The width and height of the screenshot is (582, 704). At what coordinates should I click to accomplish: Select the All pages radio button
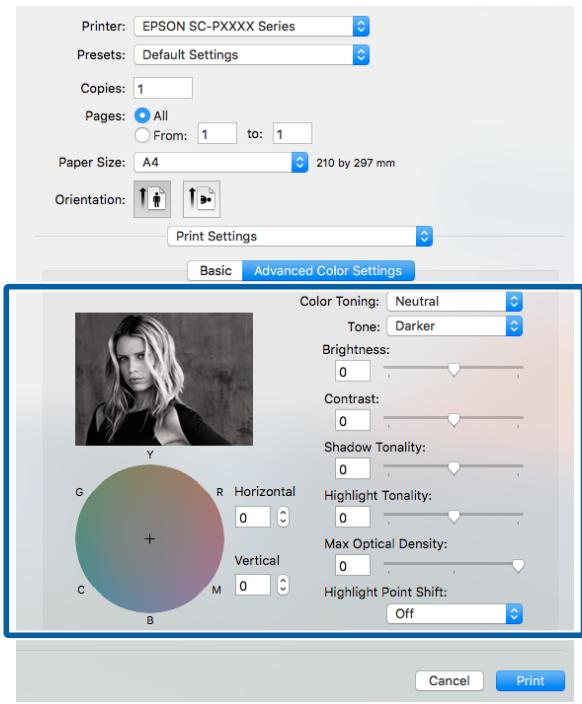click(x=142, y=116)
